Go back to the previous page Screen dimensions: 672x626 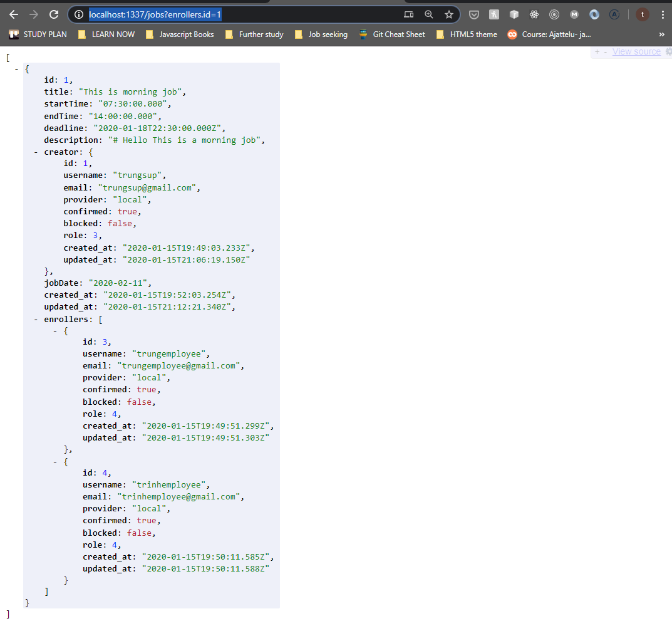point(14,14)
